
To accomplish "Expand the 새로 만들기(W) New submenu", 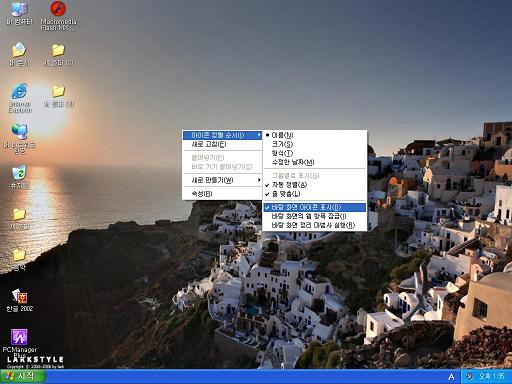I will (222, 180).
